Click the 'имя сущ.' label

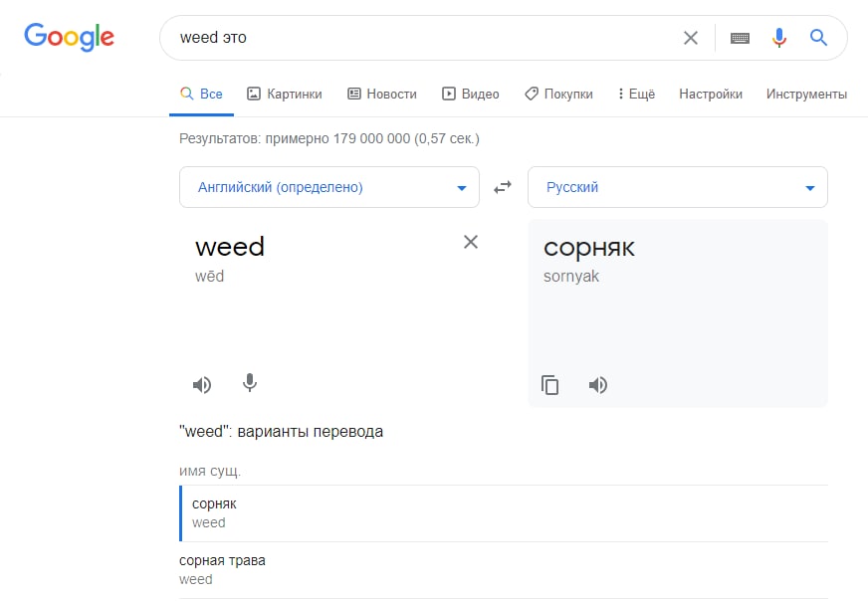(210, 471)
